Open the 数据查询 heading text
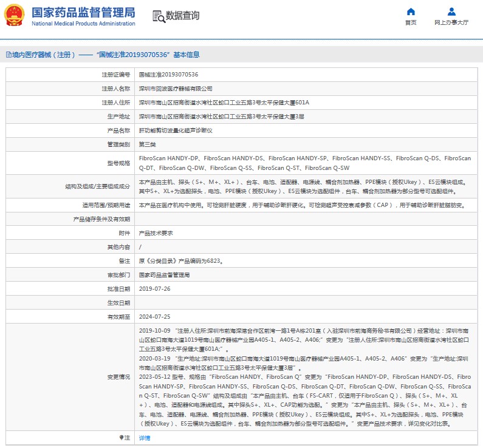This screenshot has height=448, width=483. coord(182,16)
